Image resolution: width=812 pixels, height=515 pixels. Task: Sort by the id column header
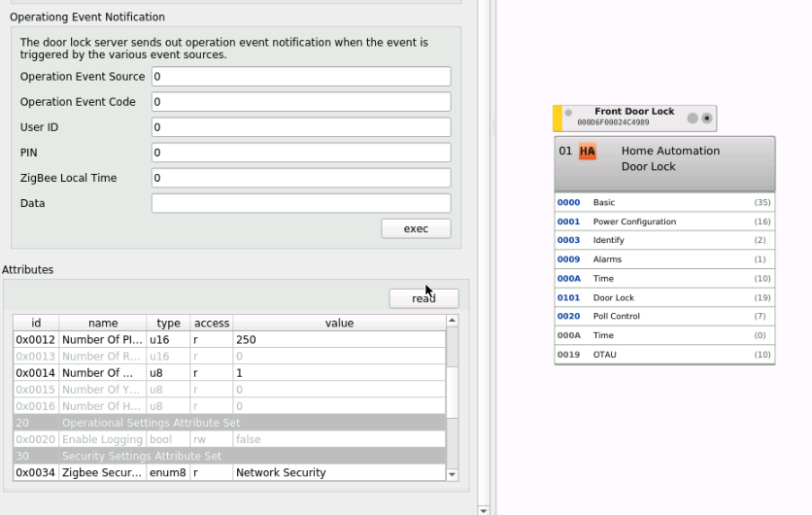coord(36,323)
